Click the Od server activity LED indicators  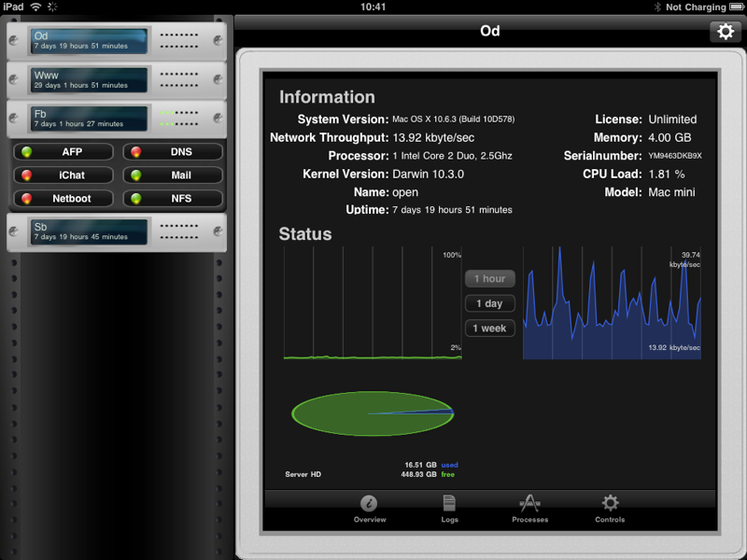179,41
